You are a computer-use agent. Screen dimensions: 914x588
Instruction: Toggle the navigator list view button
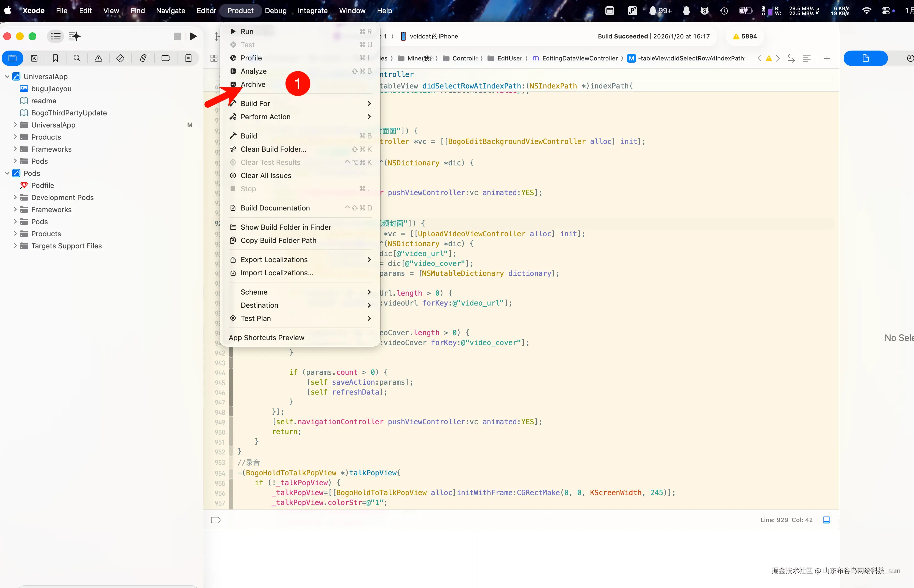click(56, 36)
